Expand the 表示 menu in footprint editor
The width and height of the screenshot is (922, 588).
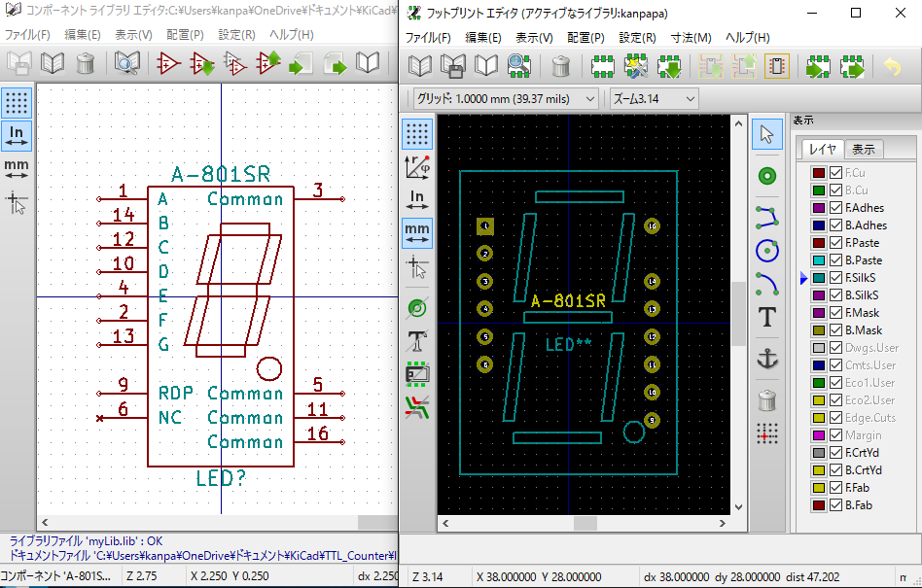click(x=533, y=38)
